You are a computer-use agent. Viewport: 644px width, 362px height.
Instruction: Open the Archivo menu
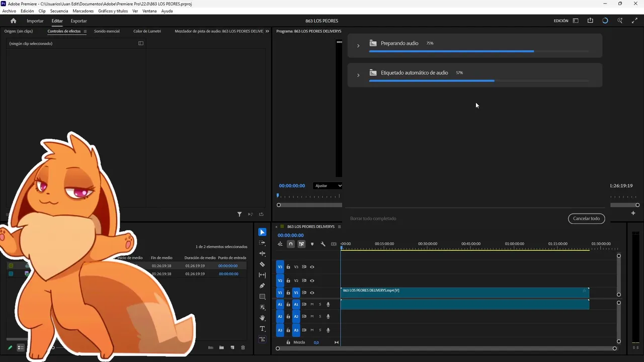coord(9,11)
